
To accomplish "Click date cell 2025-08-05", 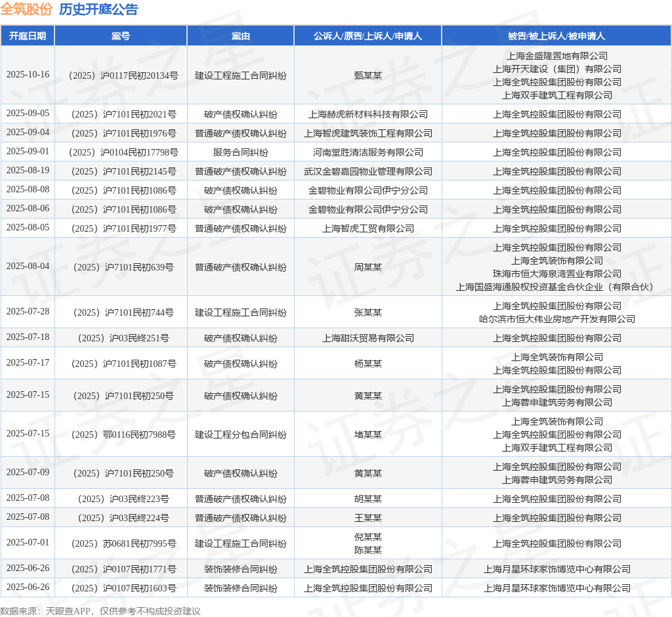I will click(x=28, y=227).
